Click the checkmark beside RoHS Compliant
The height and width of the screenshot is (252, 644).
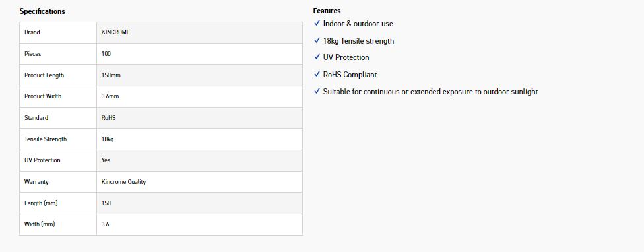[x=317, y=75]
